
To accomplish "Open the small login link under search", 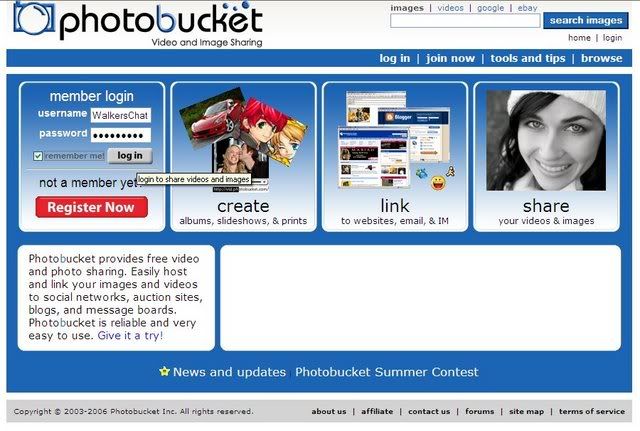I will 612,38.
